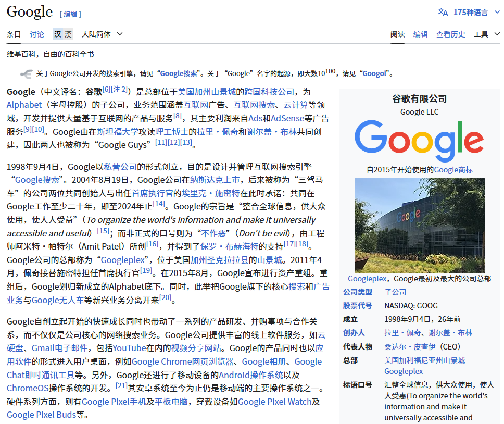504x424 pixels.
Task: Open the Google商标 link under the logo
Action: 453,170
